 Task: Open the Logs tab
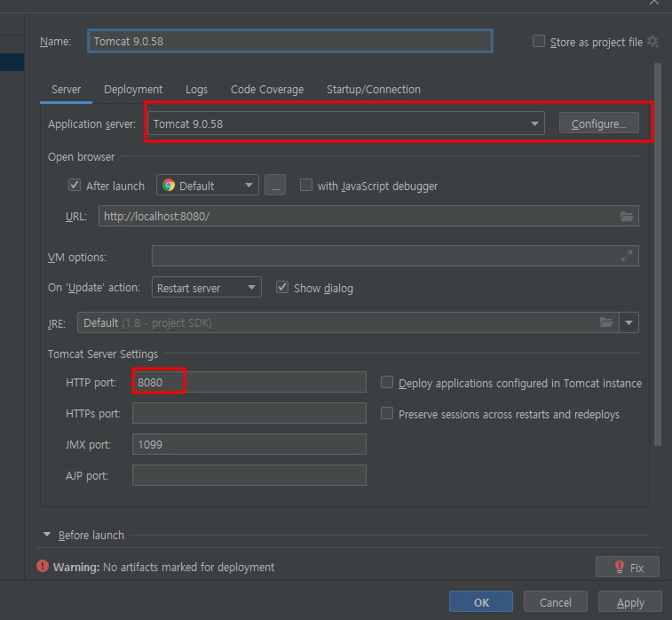197,89
